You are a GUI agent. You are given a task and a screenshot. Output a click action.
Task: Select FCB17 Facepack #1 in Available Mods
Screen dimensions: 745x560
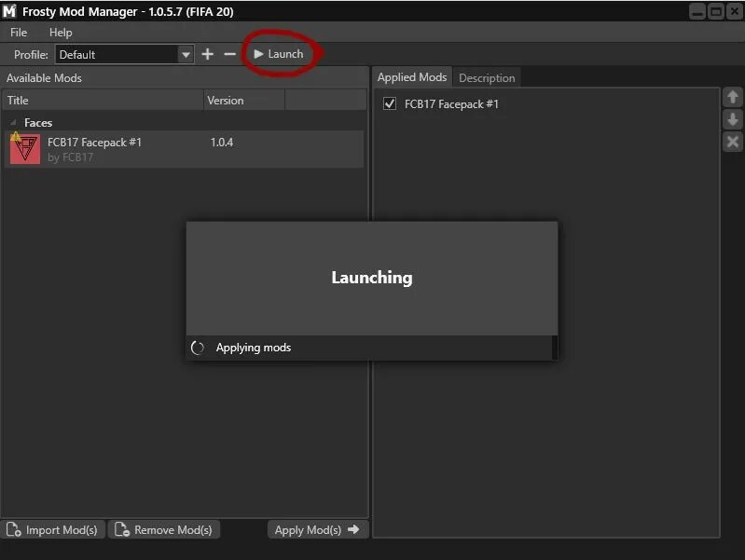click(185, 149)
